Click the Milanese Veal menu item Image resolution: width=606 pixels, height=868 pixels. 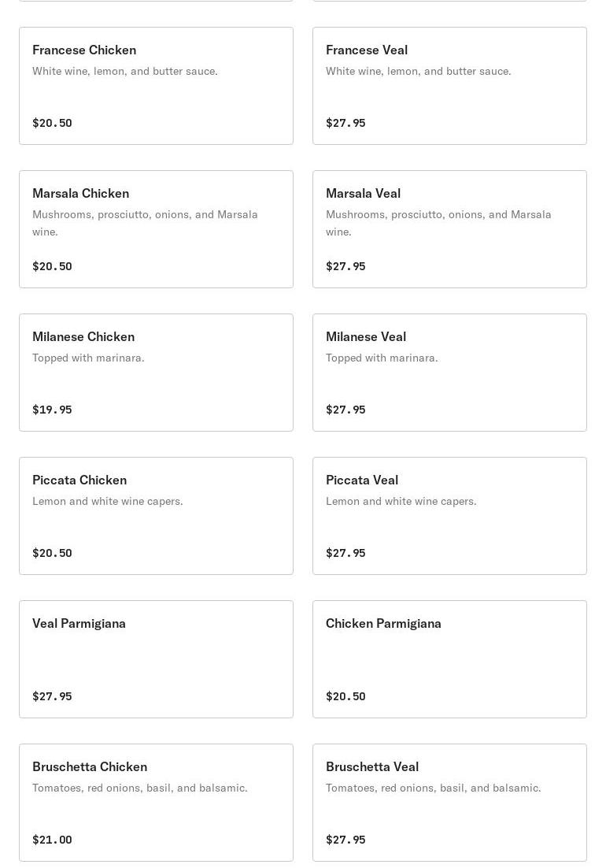point(449,373)
